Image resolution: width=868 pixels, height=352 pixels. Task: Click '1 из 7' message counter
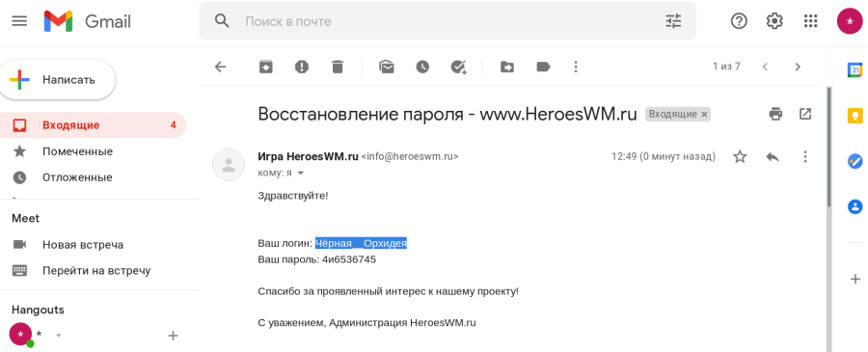tap(726, 67)
